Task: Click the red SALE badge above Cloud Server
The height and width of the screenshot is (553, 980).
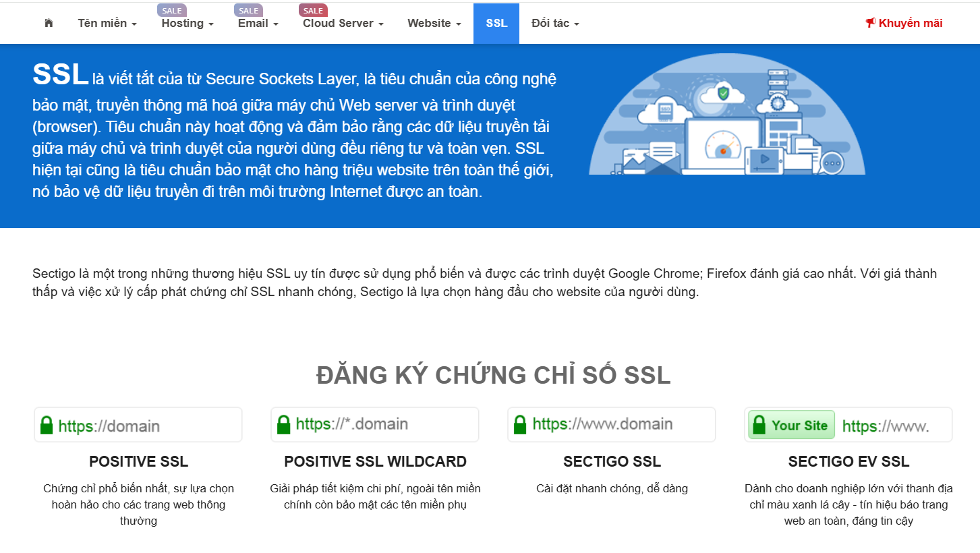Action: pyautogui.click(x=313, y=10)
